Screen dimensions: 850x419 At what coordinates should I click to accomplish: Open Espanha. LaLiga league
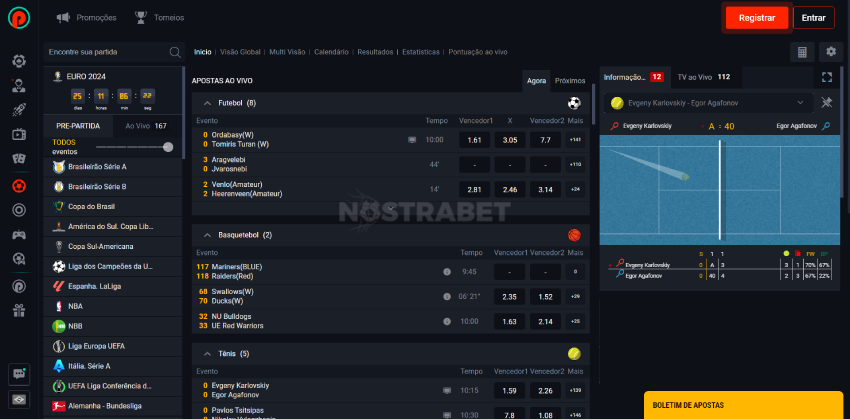tap(113, 286)
